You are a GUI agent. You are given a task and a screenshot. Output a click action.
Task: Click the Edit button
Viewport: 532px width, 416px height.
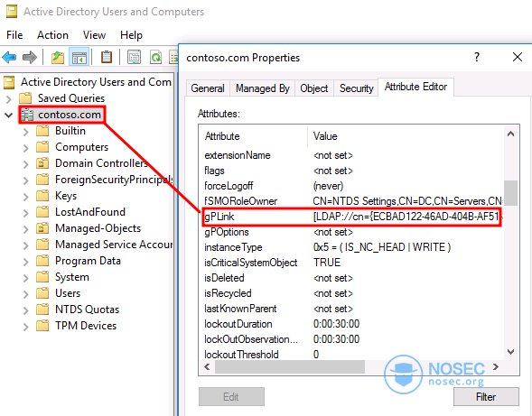231,397
